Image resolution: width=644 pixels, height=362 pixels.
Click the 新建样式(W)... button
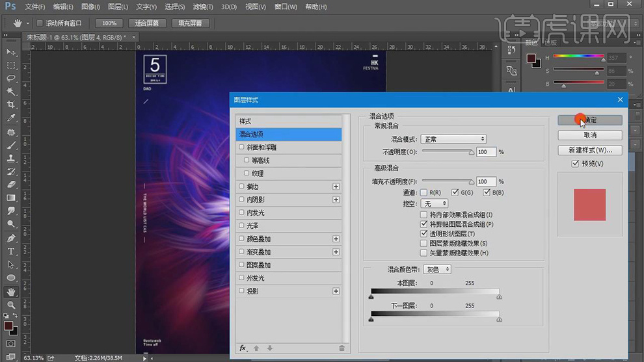pyautogui.click(x=590, y=150)
